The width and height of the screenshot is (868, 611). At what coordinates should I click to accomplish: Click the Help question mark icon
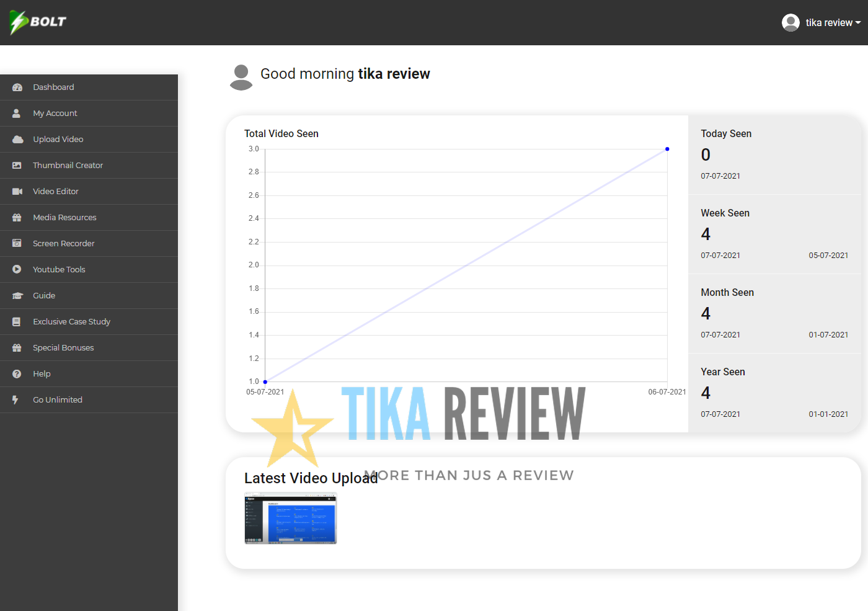17,374
